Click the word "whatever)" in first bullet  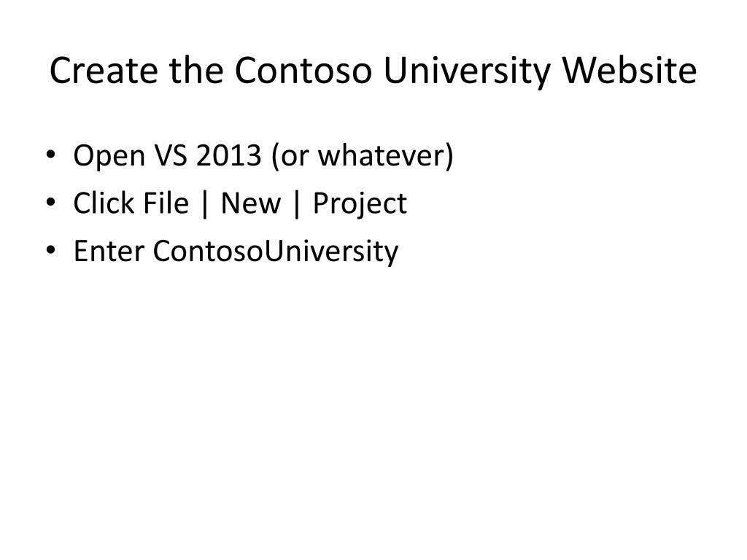pos(386,156)
